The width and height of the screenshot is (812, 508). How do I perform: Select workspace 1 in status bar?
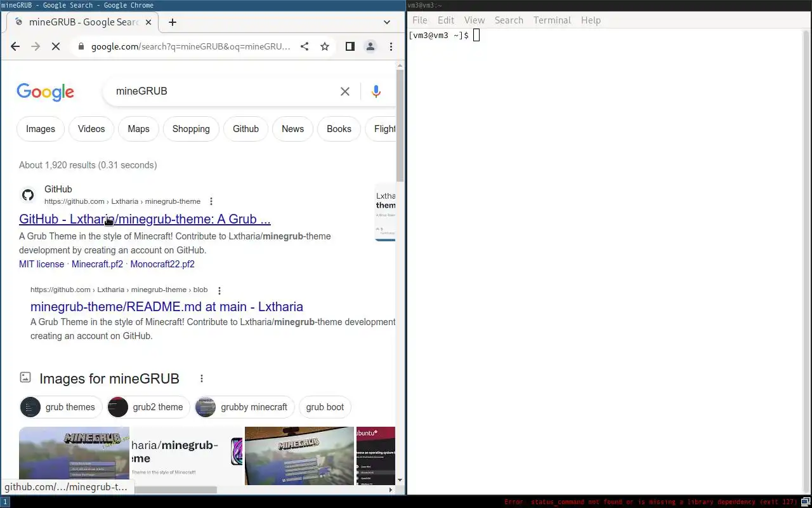pyautogui.click(x=5, y=502)
